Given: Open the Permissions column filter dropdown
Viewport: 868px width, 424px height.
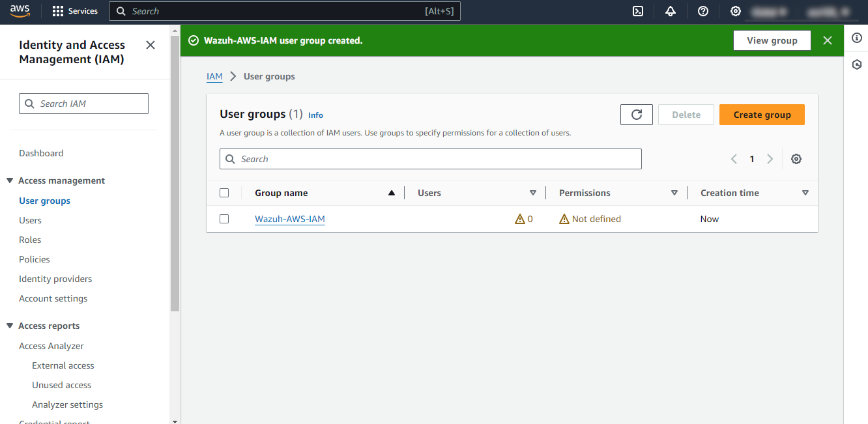Looking at the screenshot, I should (674, 193).
